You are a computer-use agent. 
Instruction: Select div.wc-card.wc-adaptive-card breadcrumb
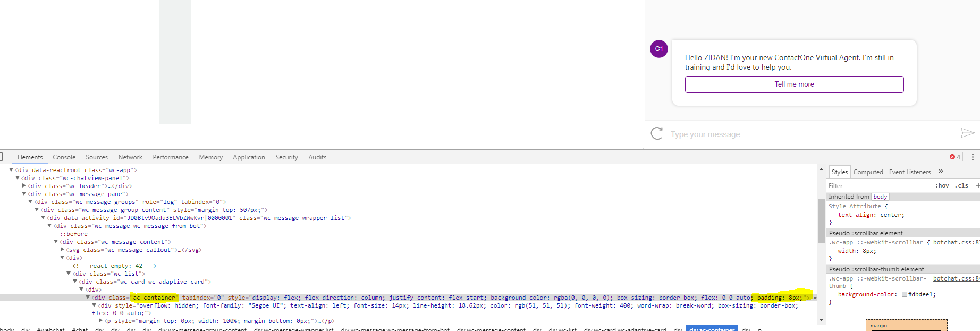coord(624,329)
